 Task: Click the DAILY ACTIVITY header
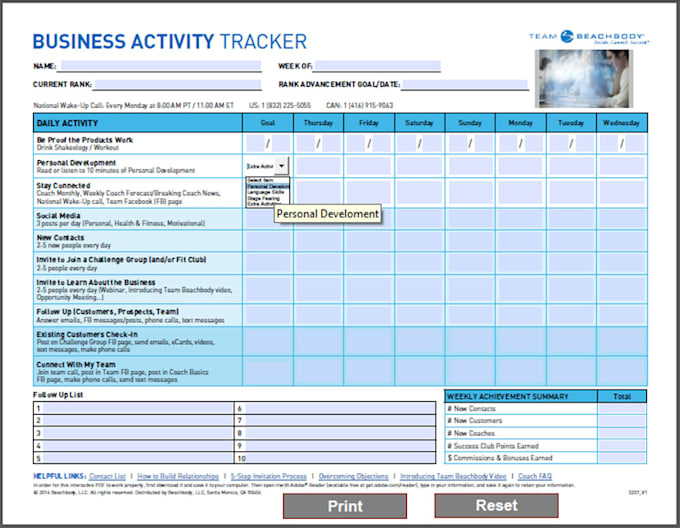(137, 123)
